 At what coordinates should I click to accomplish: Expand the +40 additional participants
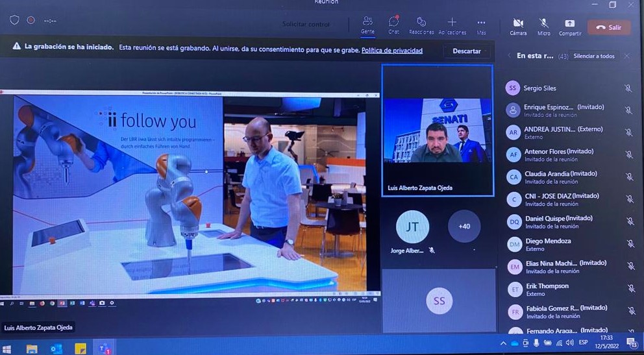tap(464, 226)
